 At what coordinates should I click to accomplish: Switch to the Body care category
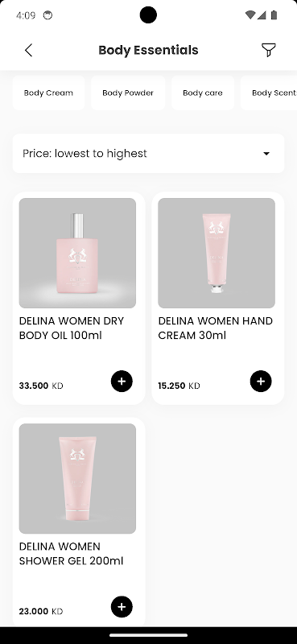(x=203, y=93)
